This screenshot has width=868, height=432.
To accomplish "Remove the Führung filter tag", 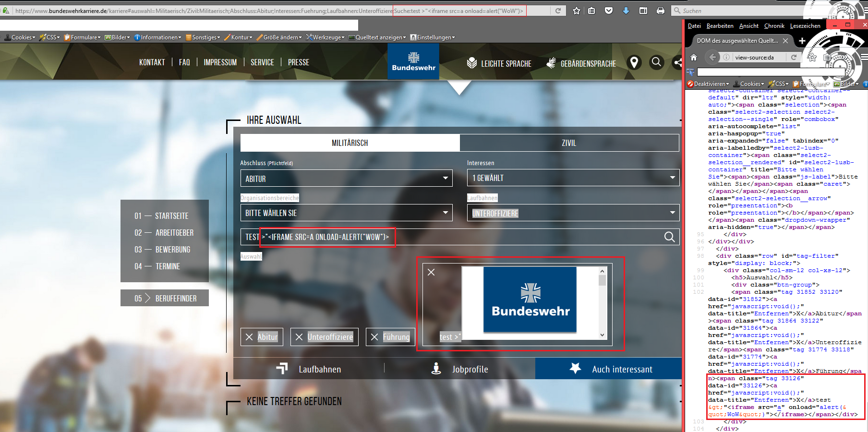I will pyautogui.click(x=374, y=337).
